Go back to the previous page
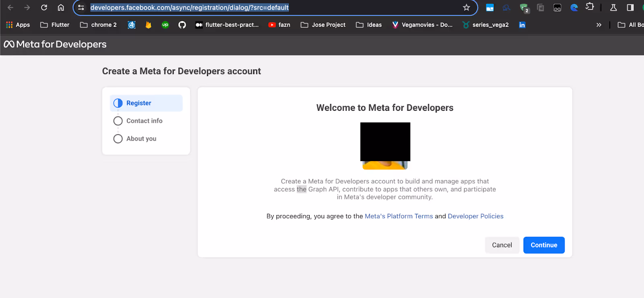This screenshot has width=644, height=298. [10, 7]
